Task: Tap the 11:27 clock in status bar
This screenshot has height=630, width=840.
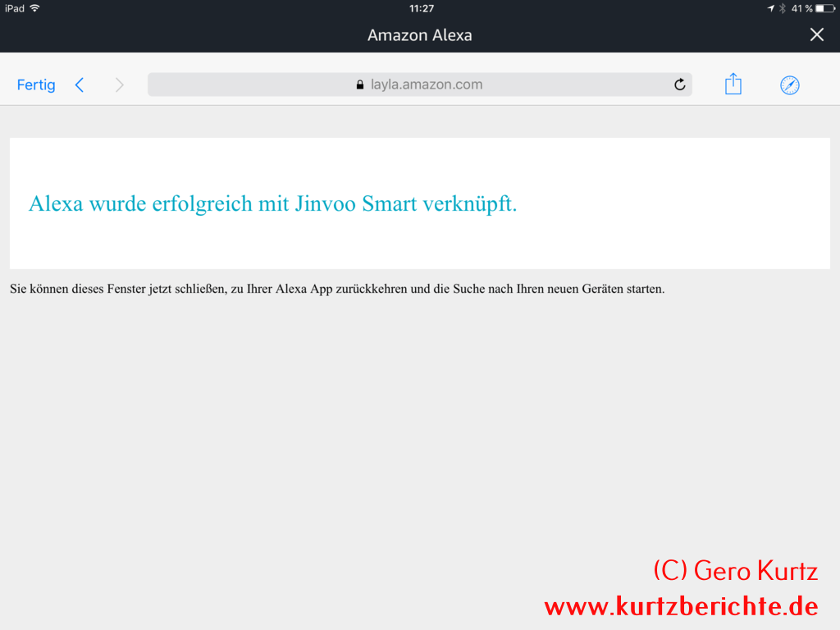Action: click(x=421, y=8)
